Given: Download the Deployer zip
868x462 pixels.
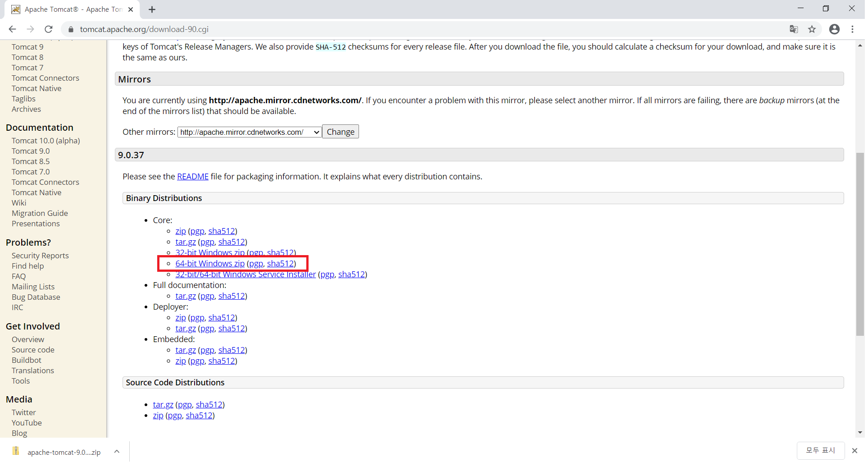Looking at the screenshot, I should point(181,318).
